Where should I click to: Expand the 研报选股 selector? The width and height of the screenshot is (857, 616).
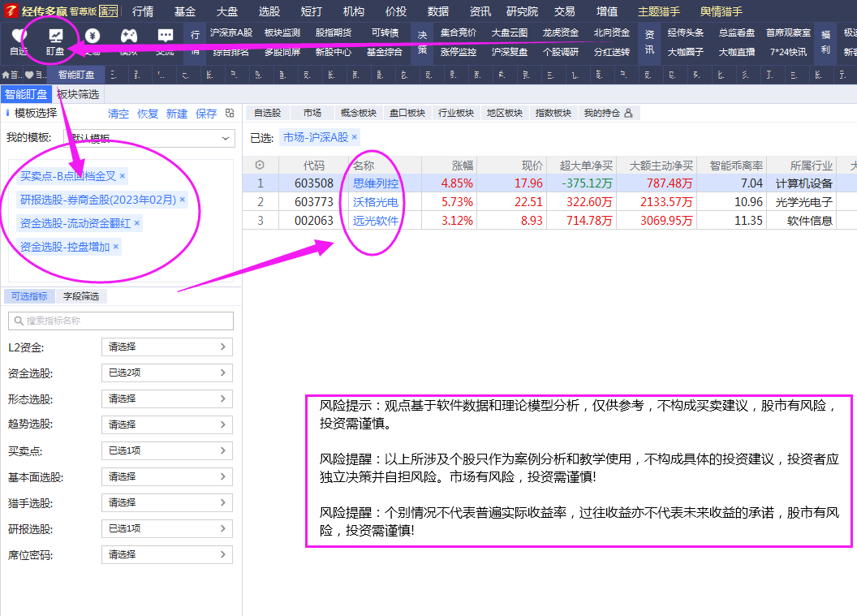pos(167,528)
